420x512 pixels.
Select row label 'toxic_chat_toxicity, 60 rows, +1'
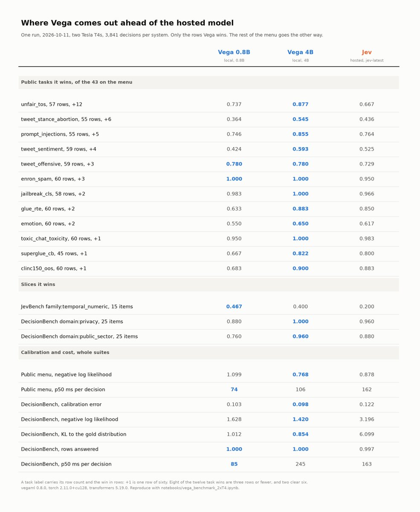(x=61, y=239)
